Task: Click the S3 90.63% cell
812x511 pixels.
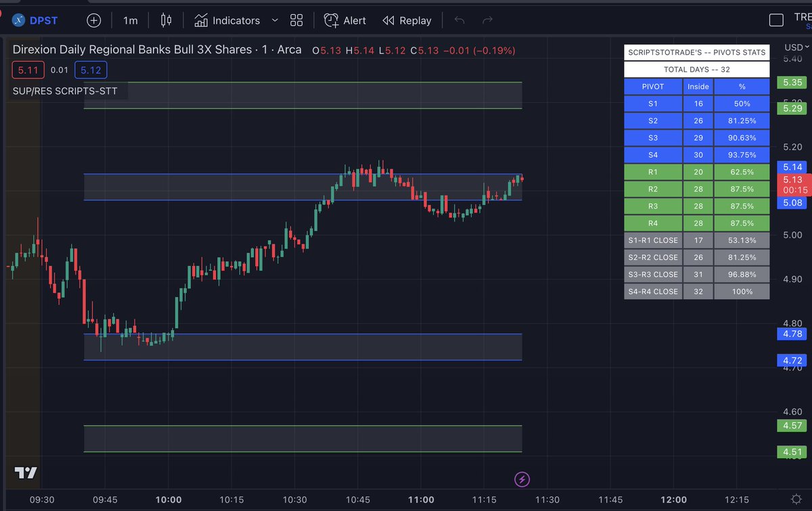Action: click(x=742, y=137)
